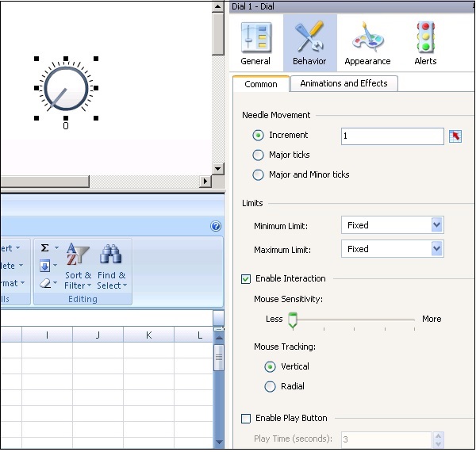Click the AutoSum sigma icon
The height and width of the screenshot is (452, 476).
(45, 248)
